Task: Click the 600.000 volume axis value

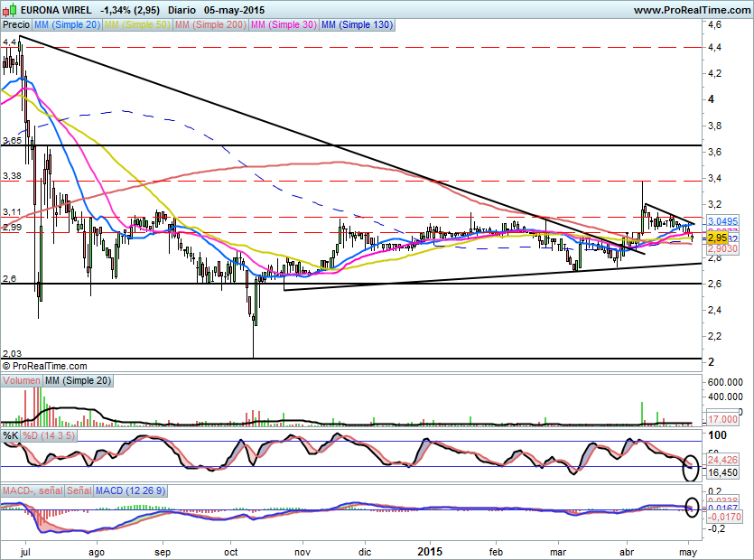Action: click(725, 382)
